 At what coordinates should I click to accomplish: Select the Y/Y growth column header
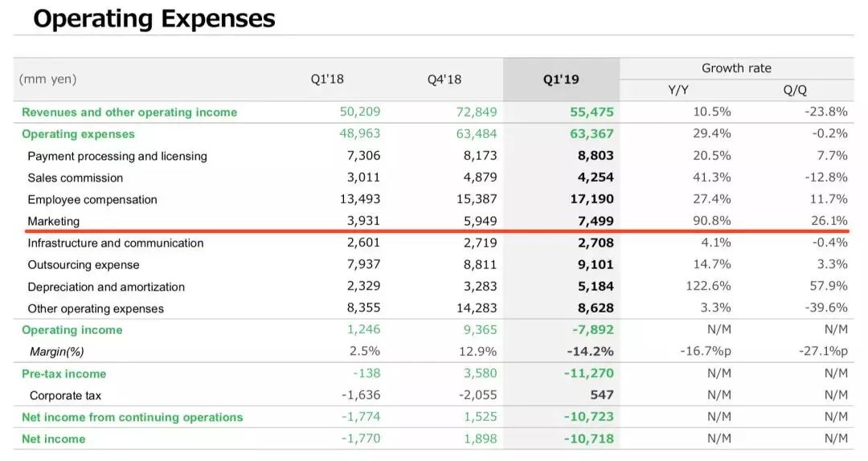(x=678, y=90)
